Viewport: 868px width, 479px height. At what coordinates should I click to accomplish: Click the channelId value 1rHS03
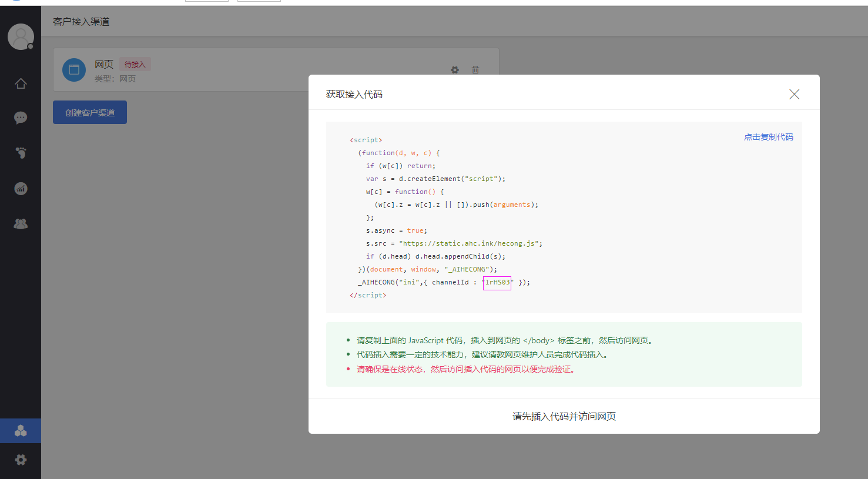[497, 283]
